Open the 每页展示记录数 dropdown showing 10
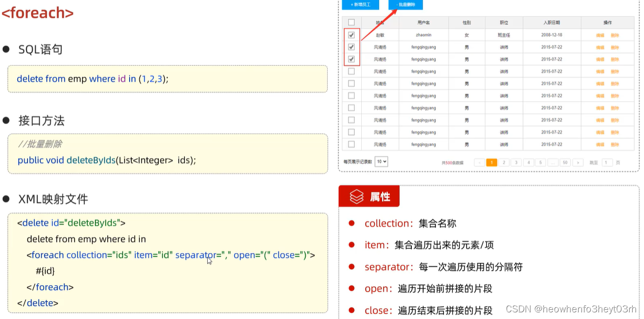Screen dimensions: 644x319 [x=381, y=162]
